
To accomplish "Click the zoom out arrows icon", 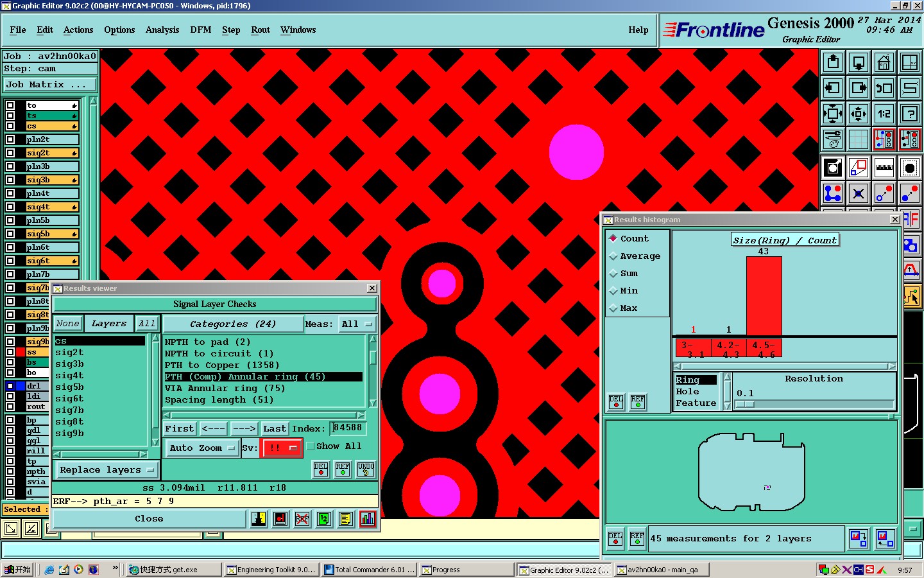I will [x=859, y=114].
